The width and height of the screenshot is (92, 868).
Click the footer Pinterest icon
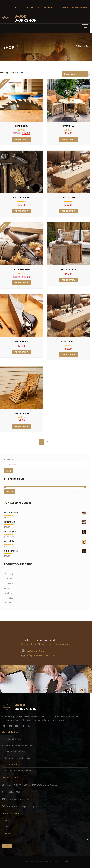click(x=29, y=726)
